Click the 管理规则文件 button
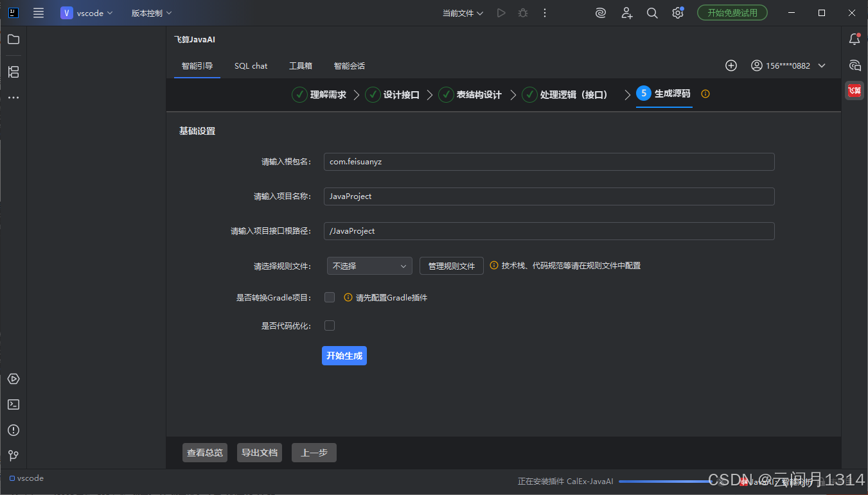The width and height of the screenshot is (868, 495). [x=452, y=266]
